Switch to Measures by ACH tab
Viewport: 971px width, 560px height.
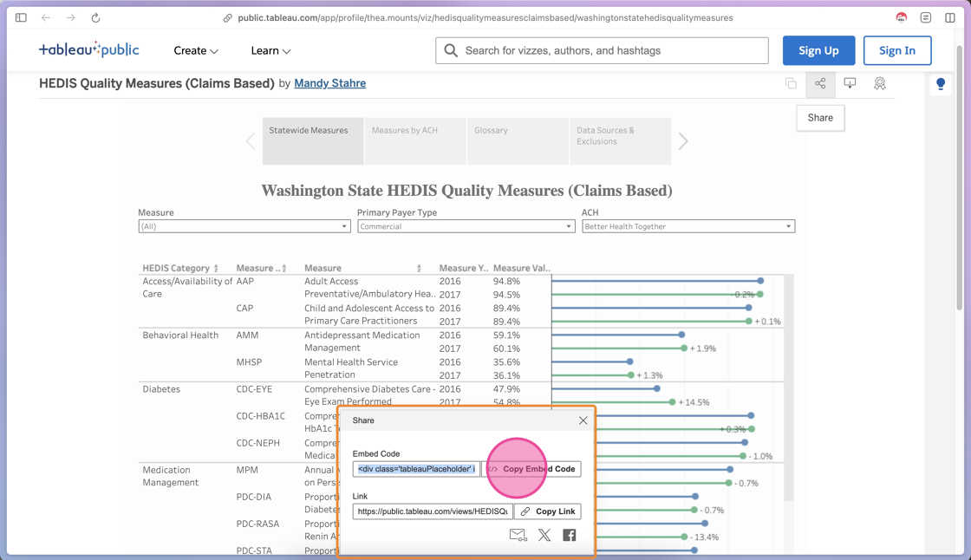pyautogui.click(x=415, y=141)
